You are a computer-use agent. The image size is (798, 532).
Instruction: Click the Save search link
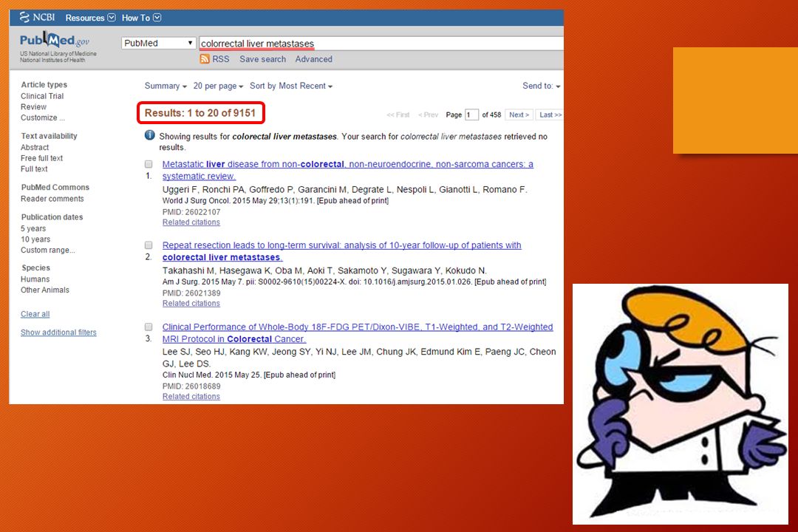(262, 59)
